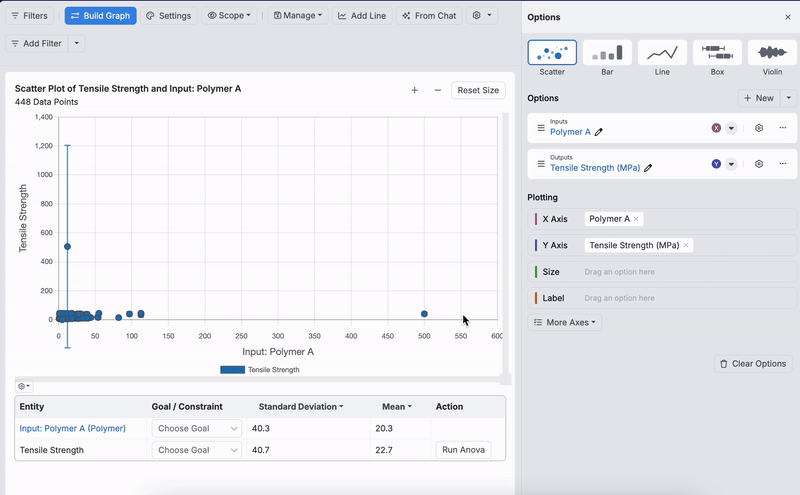Viewport: 800px width, 495px height.
Task: Pick the Box plot chart type
Action: pyautogui.click(x=717, y=53)
